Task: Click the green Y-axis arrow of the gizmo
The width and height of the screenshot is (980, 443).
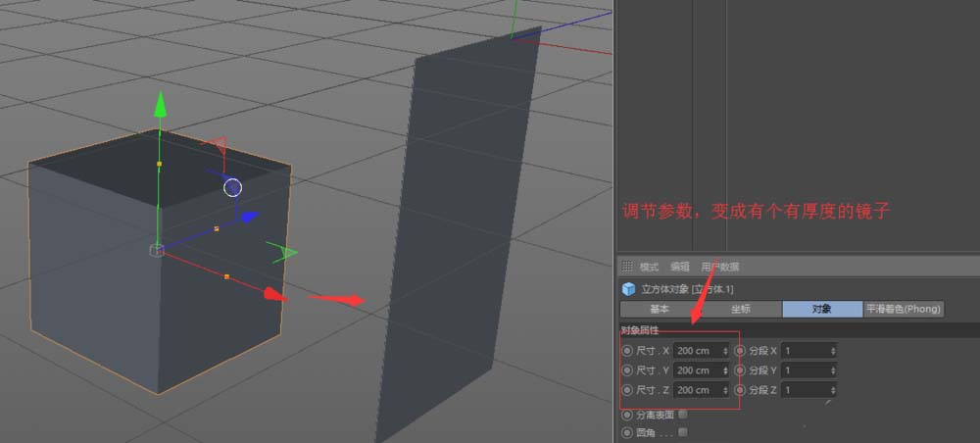Action: pos(159,107)
